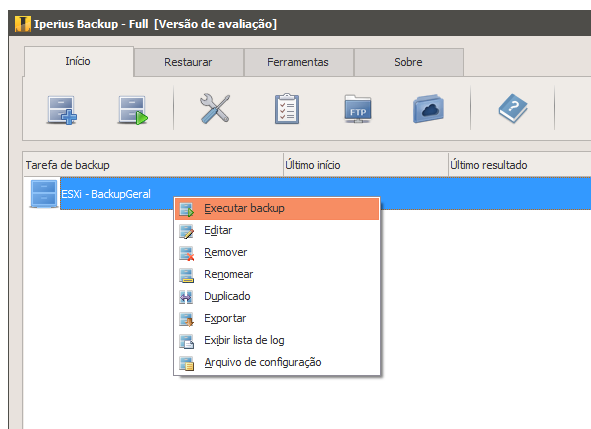Screen dimensions: 591x429
Task: Click the create new backup job icon
Action: (x=62, y=110)
